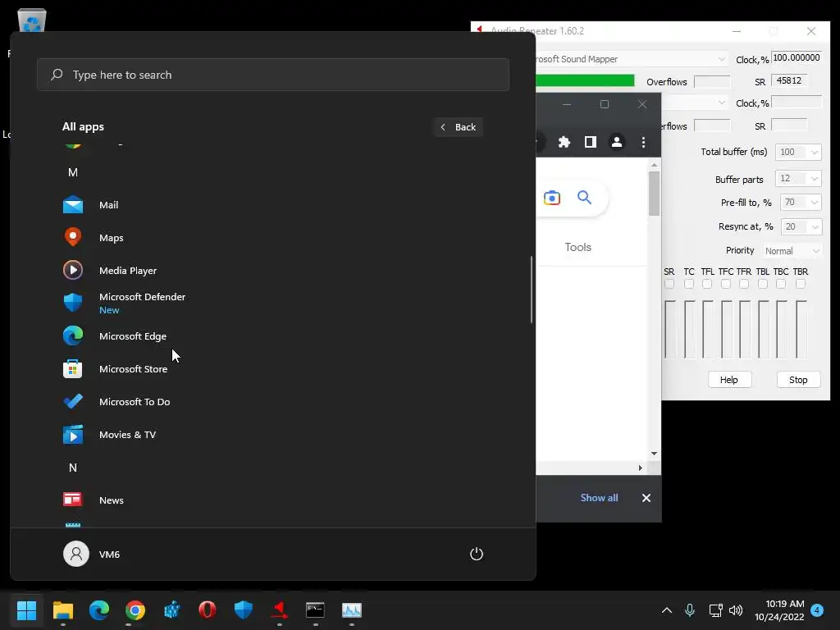Screen dimensions: 840x630
Task: Click the Type here to search field
Action: pyautogui.click(x=273, y=75)
